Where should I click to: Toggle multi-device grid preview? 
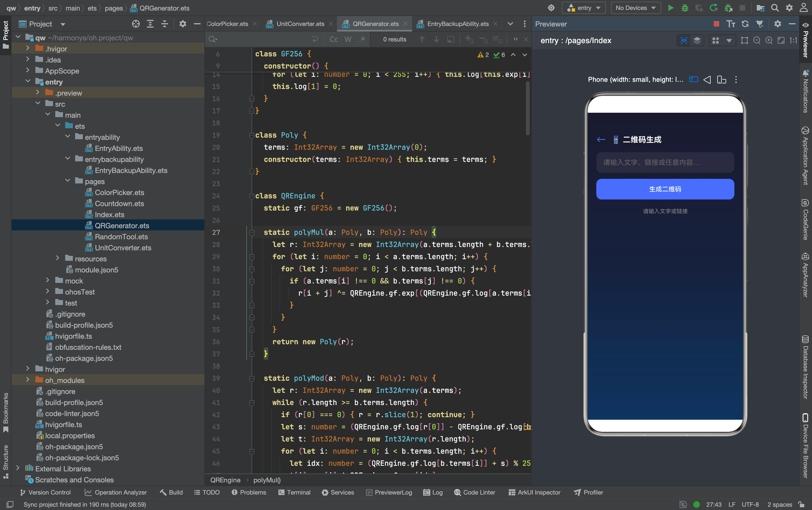coord(716,41)
